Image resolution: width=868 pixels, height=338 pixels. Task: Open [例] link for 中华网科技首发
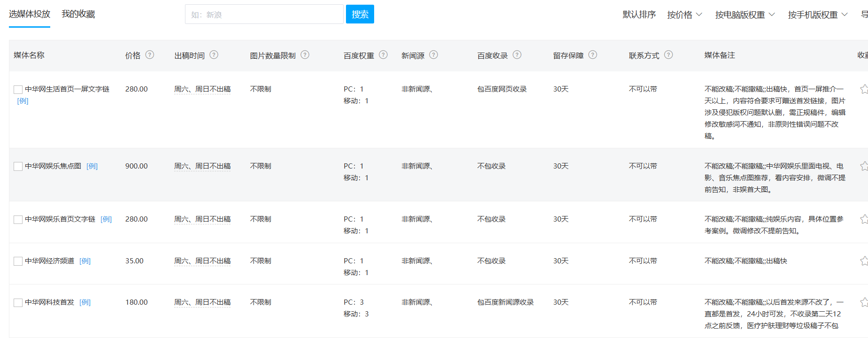point(85,302)
